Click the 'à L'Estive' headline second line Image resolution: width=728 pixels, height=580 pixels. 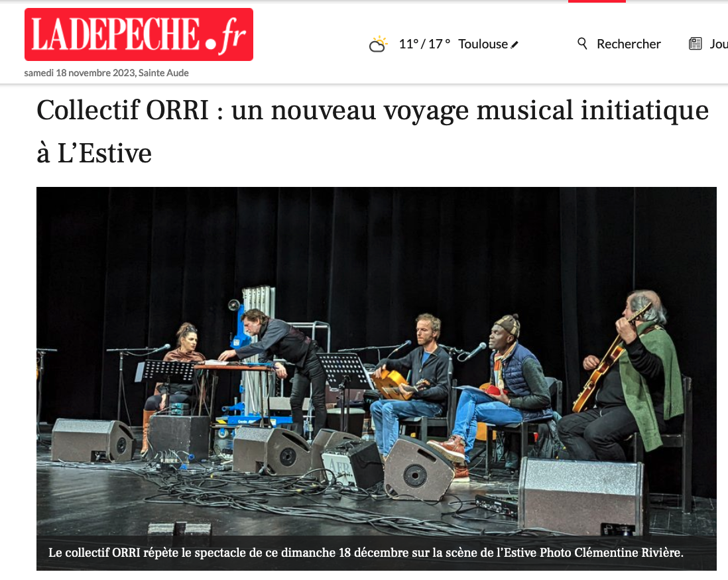click(94, 154)
